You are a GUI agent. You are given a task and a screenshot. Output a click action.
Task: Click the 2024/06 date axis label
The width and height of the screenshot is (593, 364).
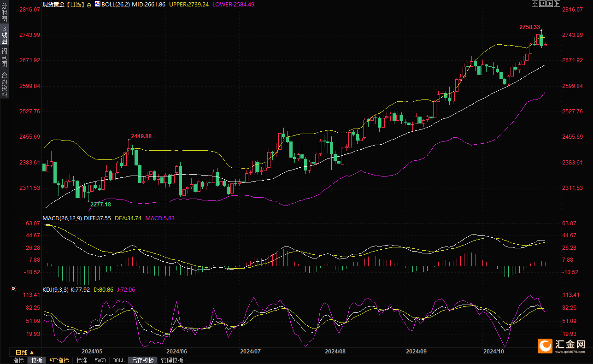[177, 352]
